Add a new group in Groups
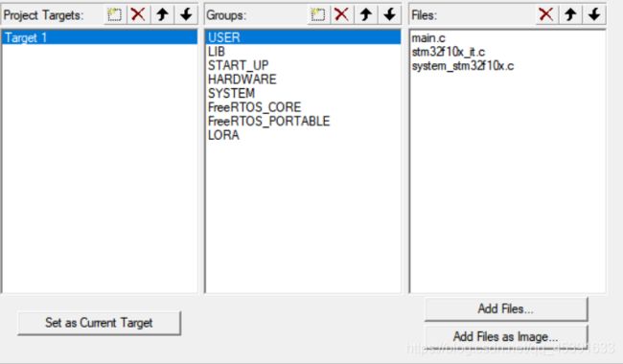The image size is (623, 364). coord(318,15)
